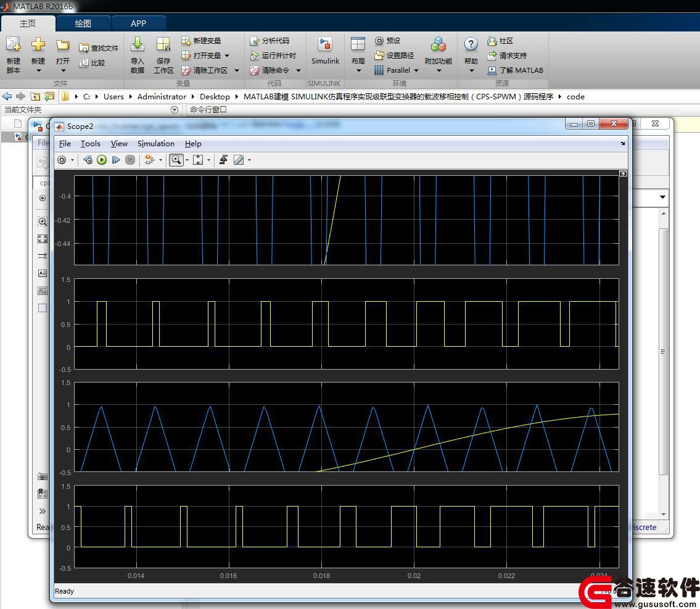Click 设置路径
Viewport: 700px width, 609px height.
(394, 56)
